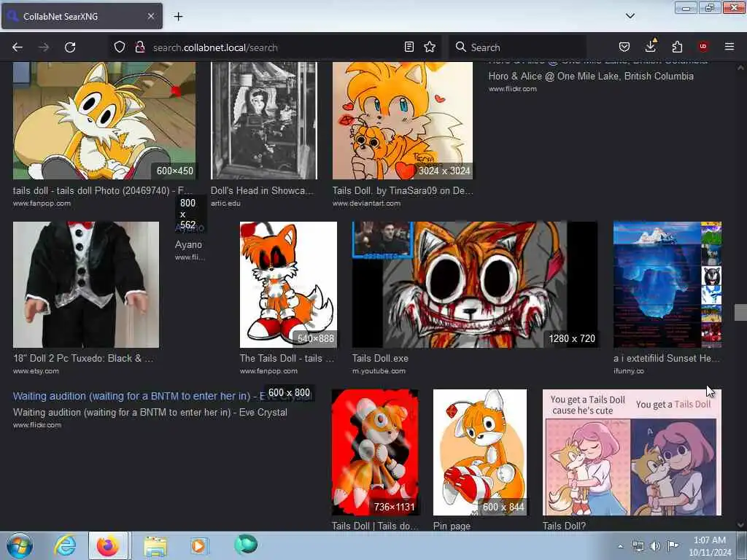Viewport: 747px width, 560px height.
Task: Click 'artic.edu' source text
Action: click(225, 203)
